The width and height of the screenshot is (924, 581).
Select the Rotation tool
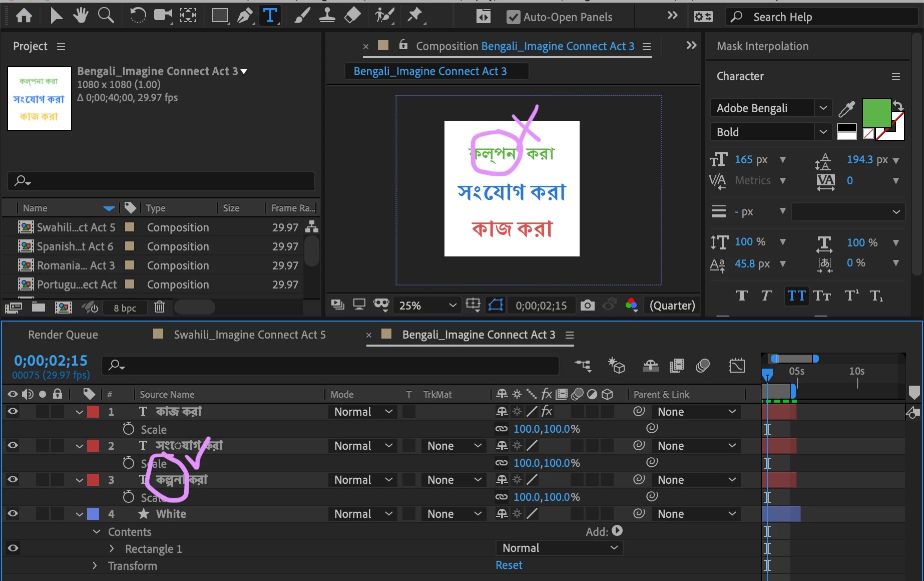click(x=138, y=16)
